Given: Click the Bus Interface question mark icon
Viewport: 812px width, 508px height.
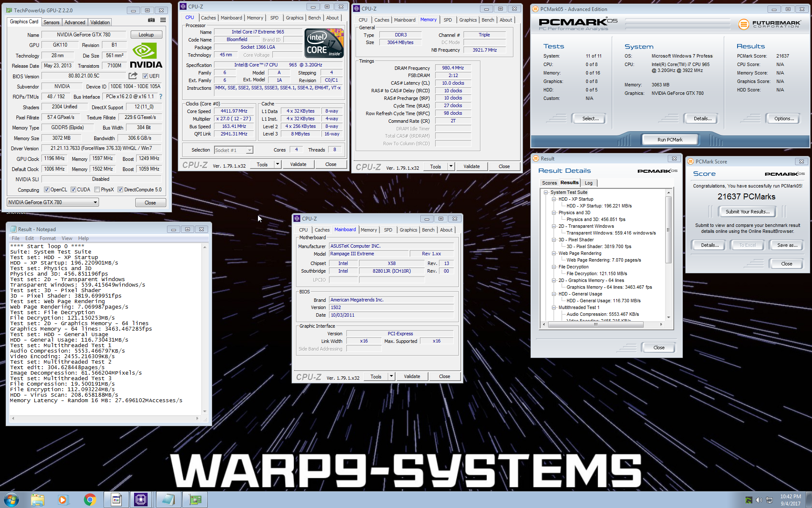Looking at the screenshot, I should click(161, 97).
